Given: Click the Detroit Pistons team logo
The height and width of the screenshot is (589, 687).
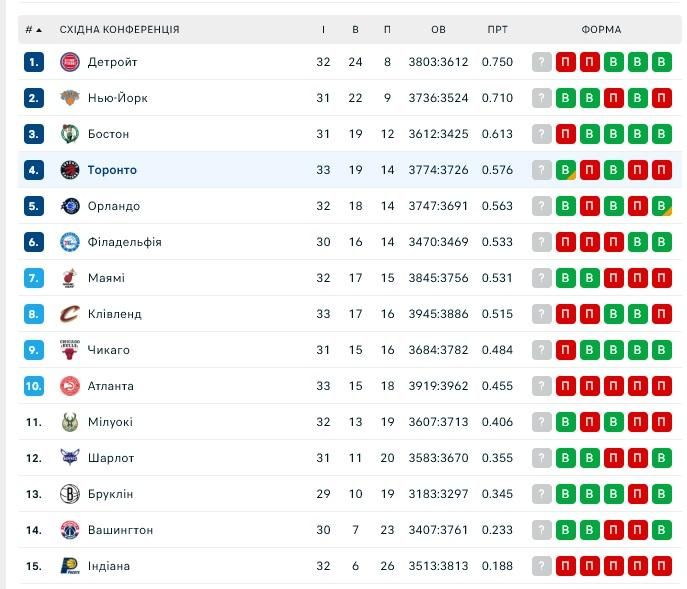Looking at the screenshot, I should 69,62.
